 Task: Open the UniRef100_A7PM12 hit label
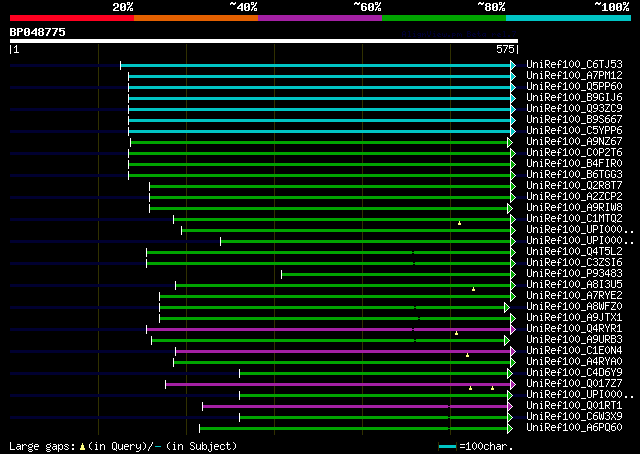pos(574,75)
